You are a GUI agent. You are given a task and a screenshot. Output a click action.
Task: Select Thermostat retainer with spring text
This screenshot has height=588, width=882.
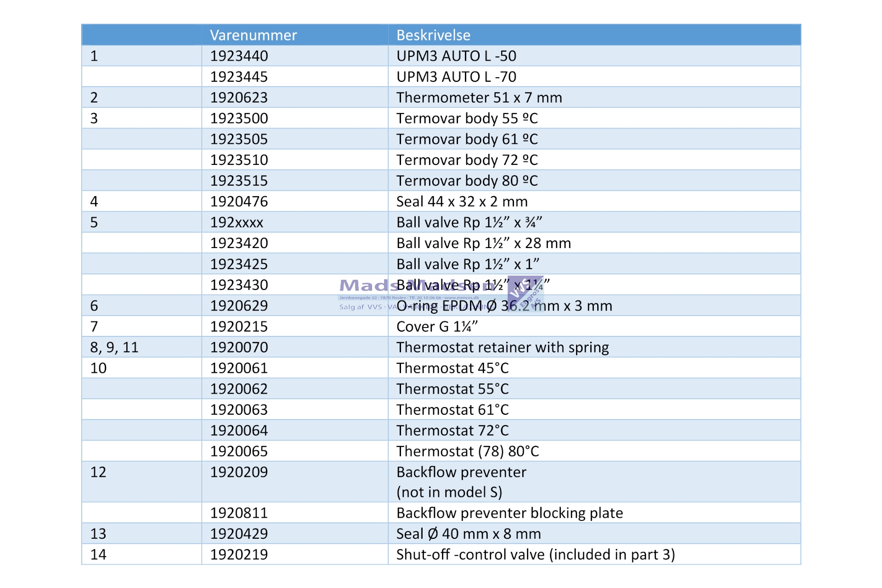click(x=503, y=347)
